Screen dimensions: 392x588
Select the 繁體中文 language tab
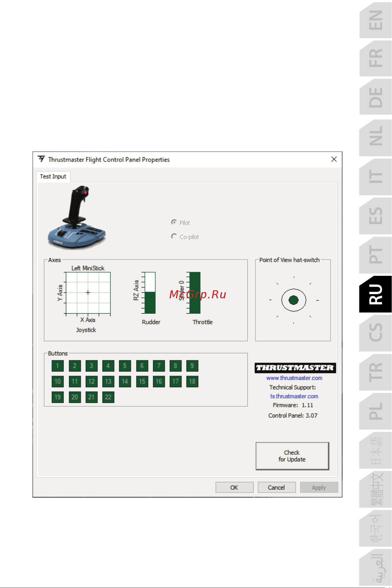pyautogui.click(x=376, y=489)
